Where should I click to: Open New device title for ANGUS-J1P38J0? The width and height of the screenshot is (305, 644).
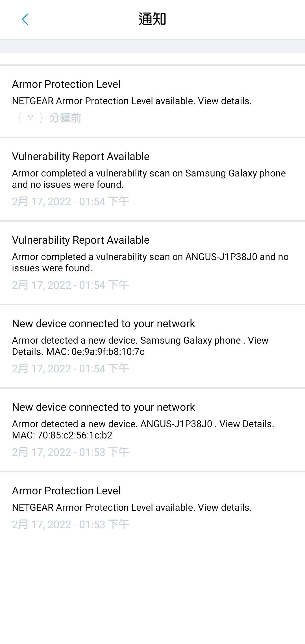click(103, 407)
